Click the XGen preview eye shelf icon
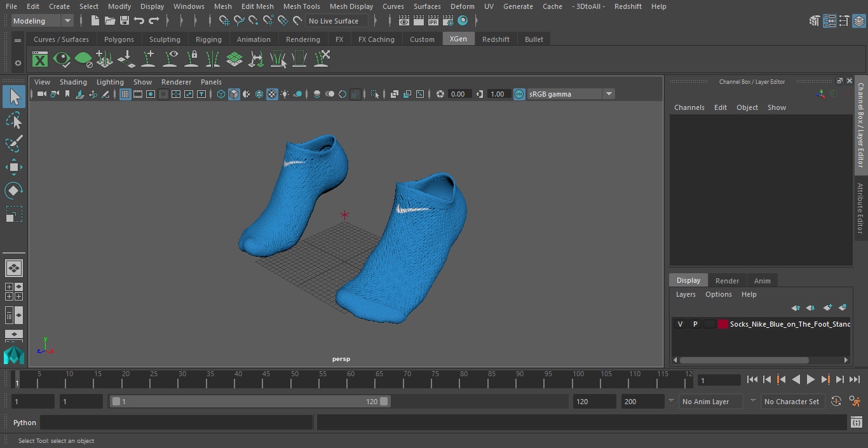Image resolution: width=868 pixels, height=448 pixels. click(62, 60)
